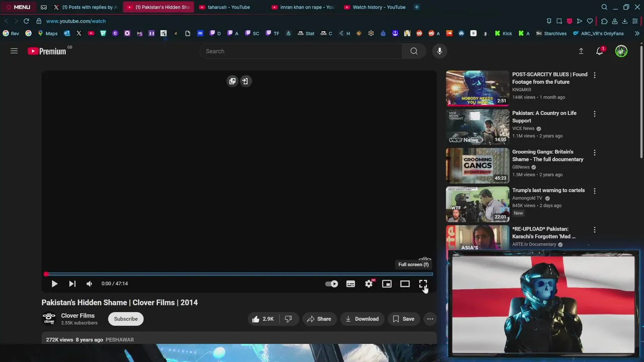Open more actions below the video
644x362 pixels.
tap(430, 319)
